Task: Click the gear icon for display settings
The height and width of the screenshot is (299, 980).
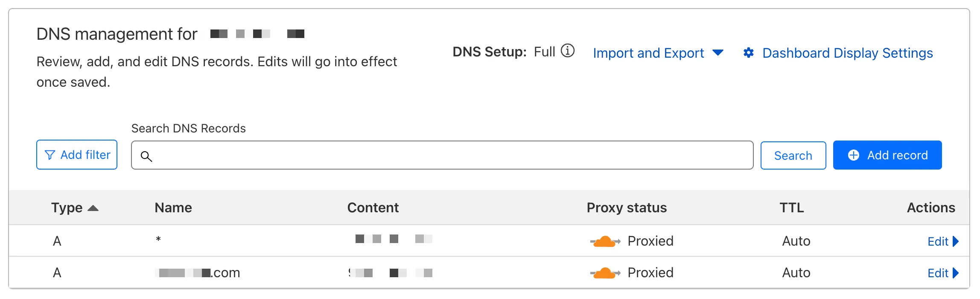Action: pyautogui.click(x=748, y=53)
